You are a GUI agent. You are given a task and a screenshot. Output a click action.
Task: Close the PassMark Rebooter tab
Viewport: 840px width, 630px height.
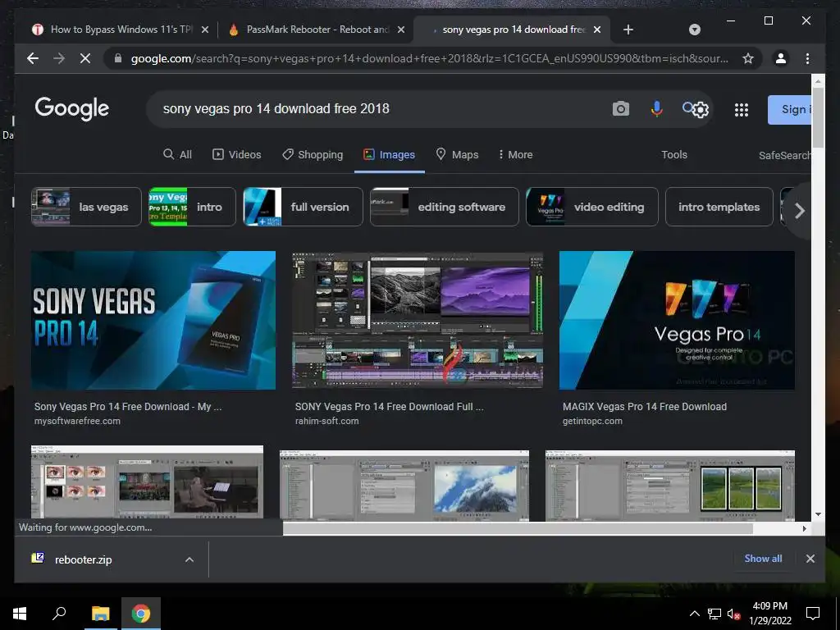(x=400, y=30)
